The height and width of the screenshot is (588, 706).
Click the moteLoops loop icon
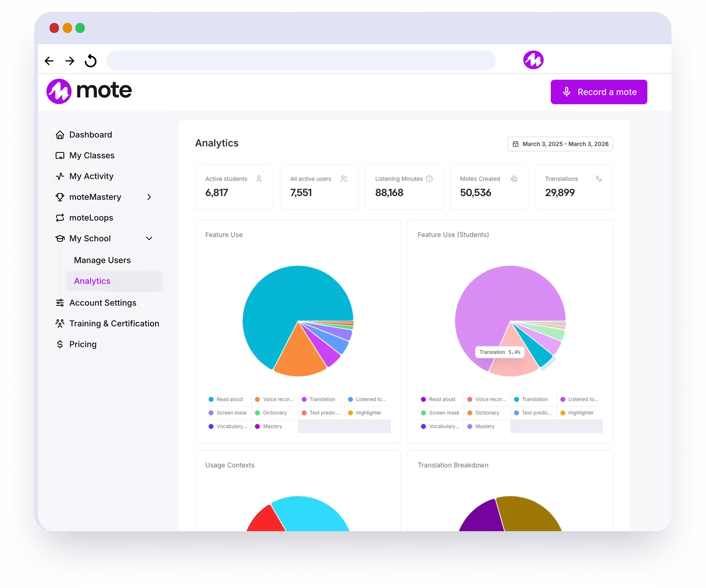[60, 218]
